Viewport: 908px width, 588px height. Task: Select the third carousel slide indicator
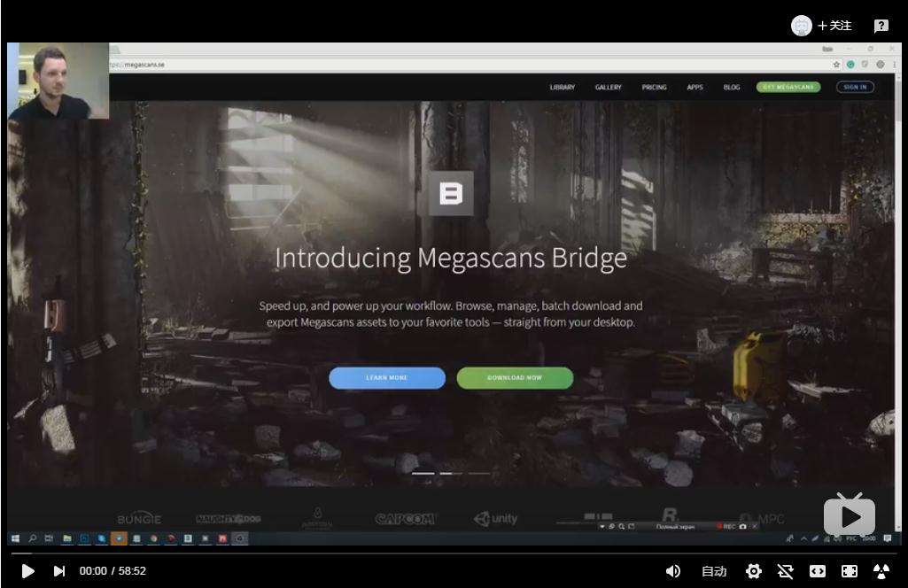pyautogui.click(x=479, y=474)
